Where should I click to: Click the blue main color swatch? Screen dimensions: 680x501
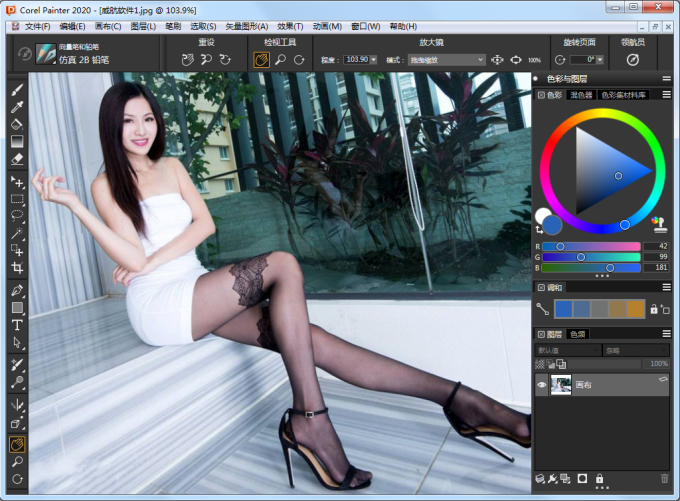(x=552, y=224)
